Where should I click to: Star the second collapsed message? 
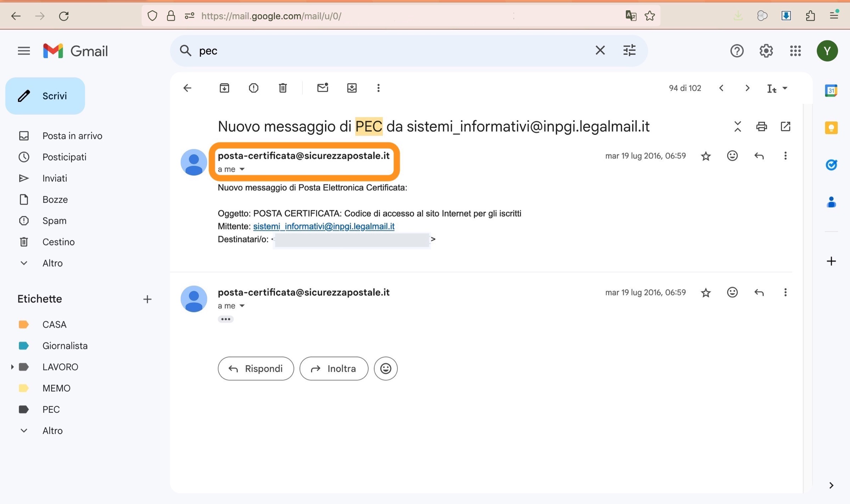tap(706, 293)
